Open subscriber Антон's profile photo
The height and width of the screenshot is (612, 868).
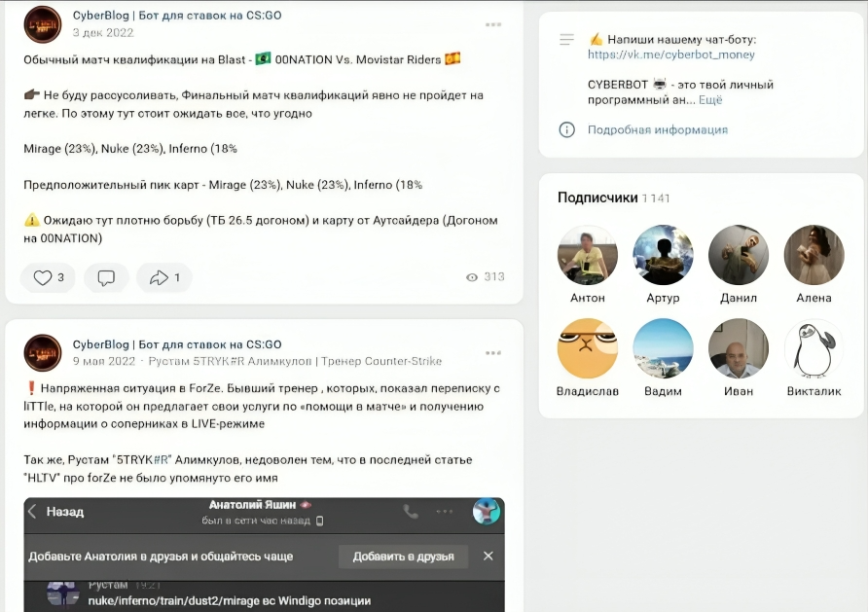tap(587, 255)
